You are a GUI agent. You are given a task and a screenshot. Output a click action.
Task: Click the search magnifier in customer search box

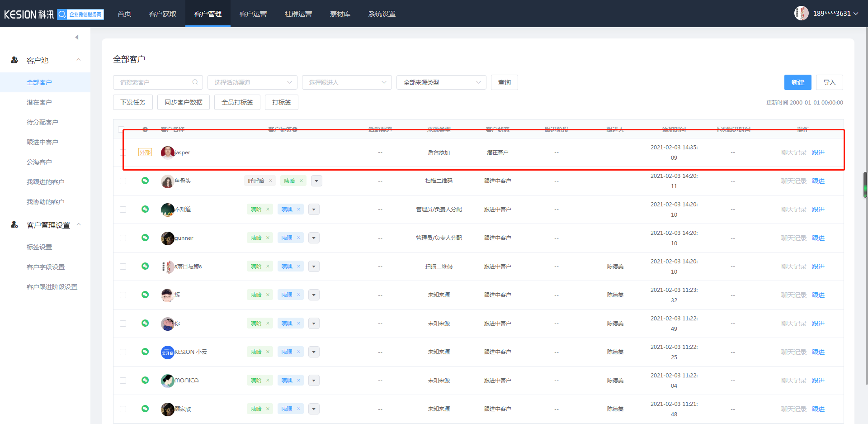[195, 82]
